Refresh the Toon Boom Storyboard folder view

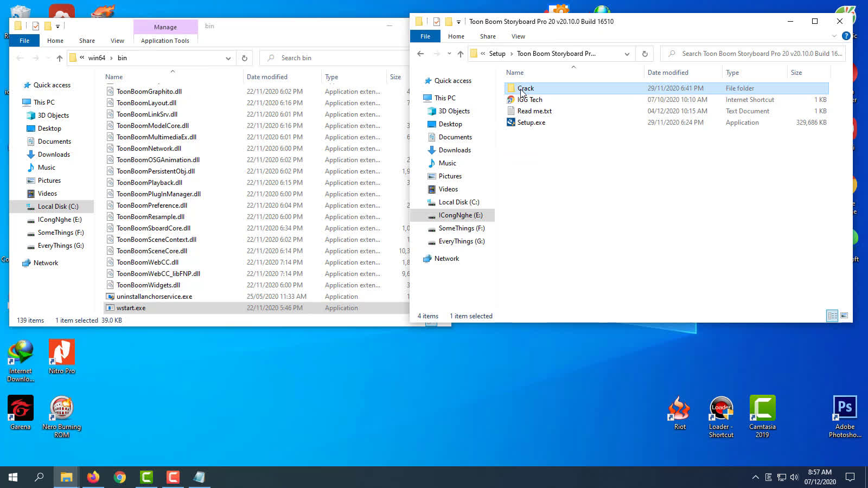click(644, 54)
